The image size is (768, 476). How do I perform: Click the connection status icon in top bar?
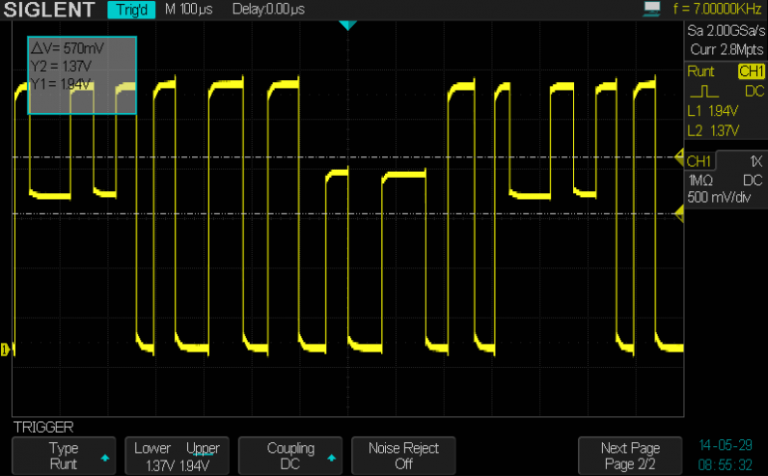pyautogui.click(x=653, y=10)
